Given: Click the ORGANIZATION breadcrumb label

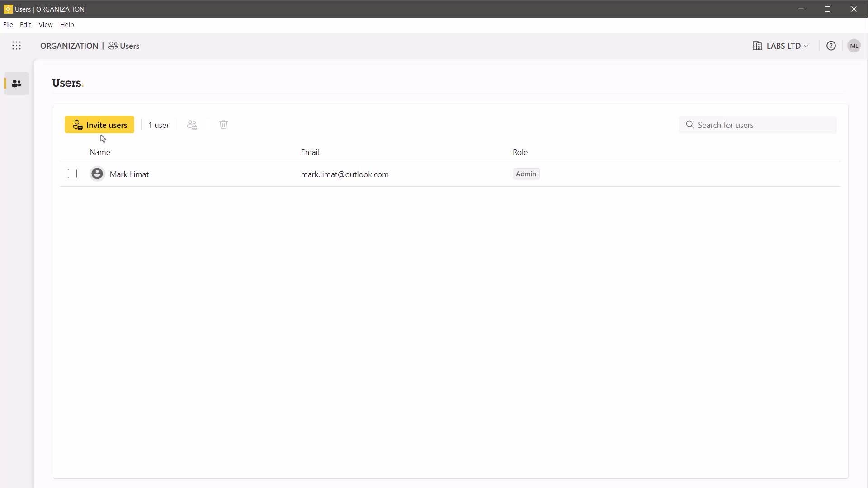Looking at the screenshot, I should [x=69, y=46].
